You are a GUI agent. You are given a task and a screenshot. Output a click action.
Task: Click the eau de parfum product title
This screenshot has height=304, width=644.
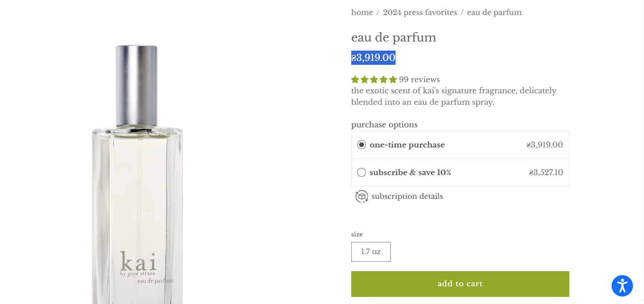[x=394, y=38]
